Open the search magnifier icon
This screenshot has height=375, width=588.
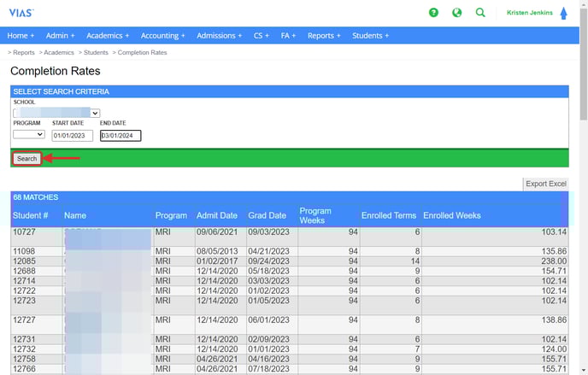click(x=480, y=13)
